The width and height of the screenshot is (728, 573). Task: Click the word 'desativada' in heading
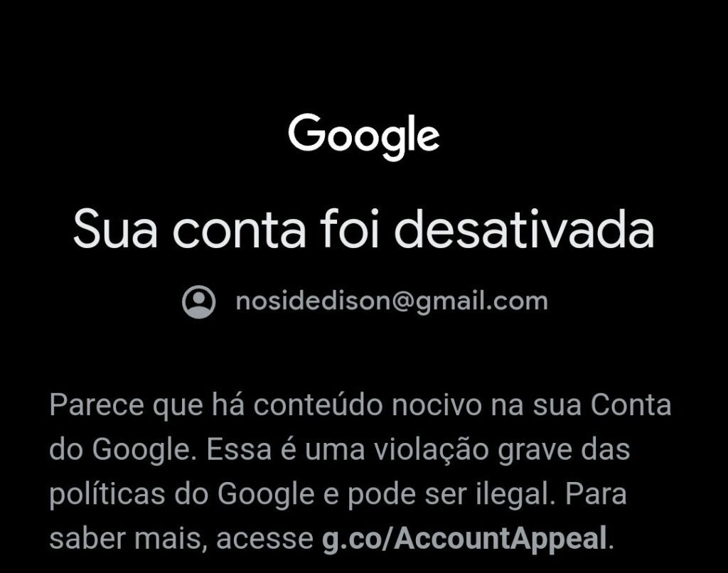pos(524,230)
